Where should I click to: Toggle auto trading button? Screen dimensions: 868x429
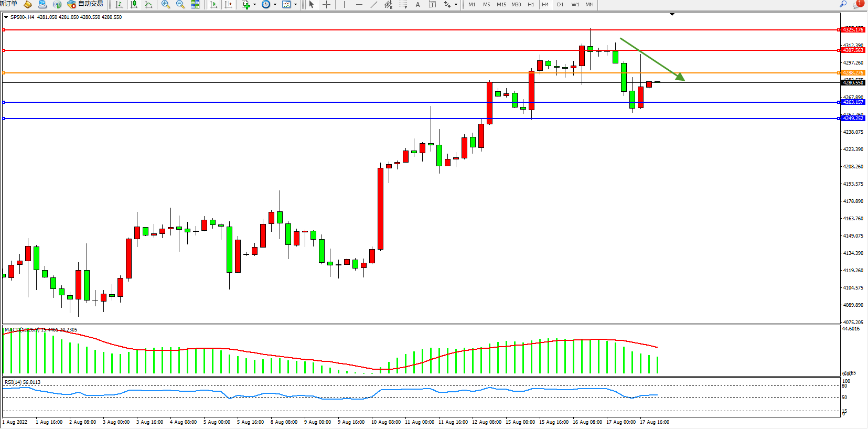pyautogui.click(x=85, y=4)
